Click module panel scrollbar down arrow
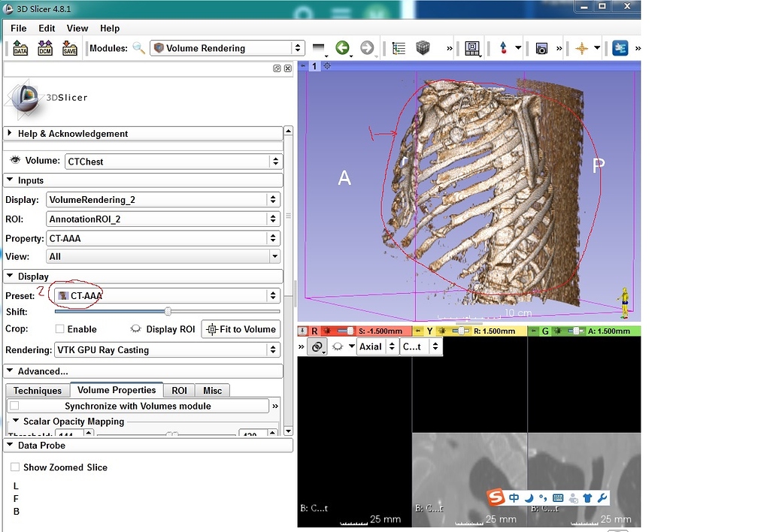The width and height of the screenshot is (770, 532). click(x=288, y=431)
